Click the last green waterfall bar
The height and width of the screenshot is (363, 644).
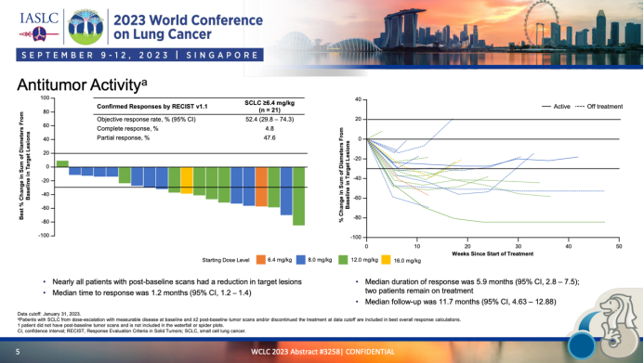298,196
